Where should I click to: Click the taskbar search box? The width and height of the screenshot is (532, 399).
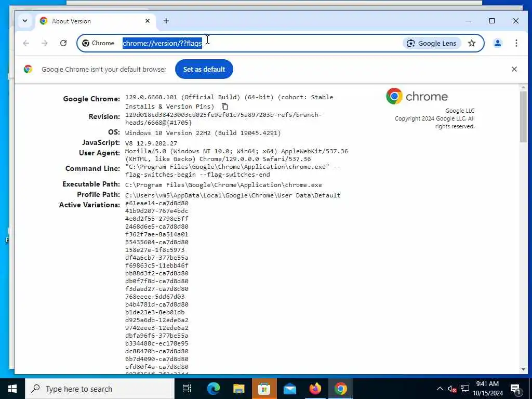click(100, 389)
